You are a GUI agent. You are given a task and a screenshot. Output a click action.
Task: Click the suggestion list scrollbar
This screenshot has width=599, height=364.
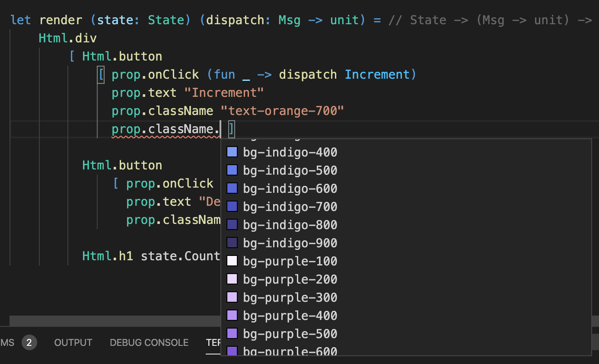click(589, 242)
